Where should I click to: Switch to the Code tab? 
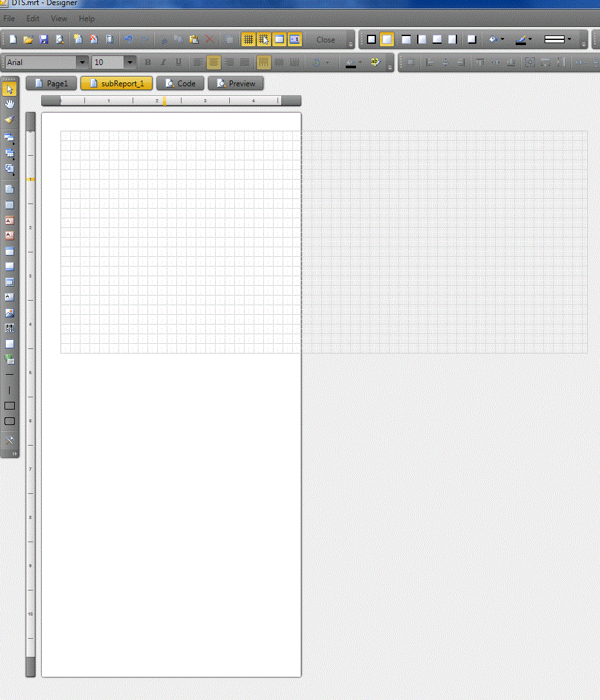(x=180, y=84)
